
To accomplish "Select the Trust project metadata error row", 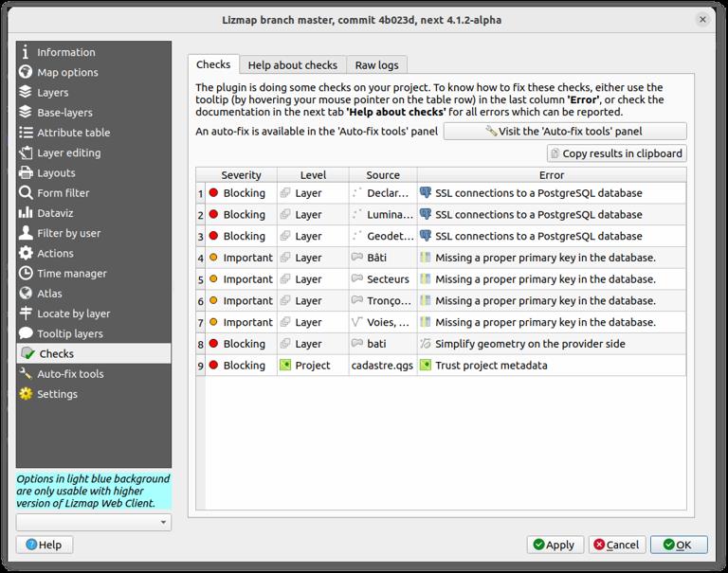I will pyautogui.click(x=490, y=365).
